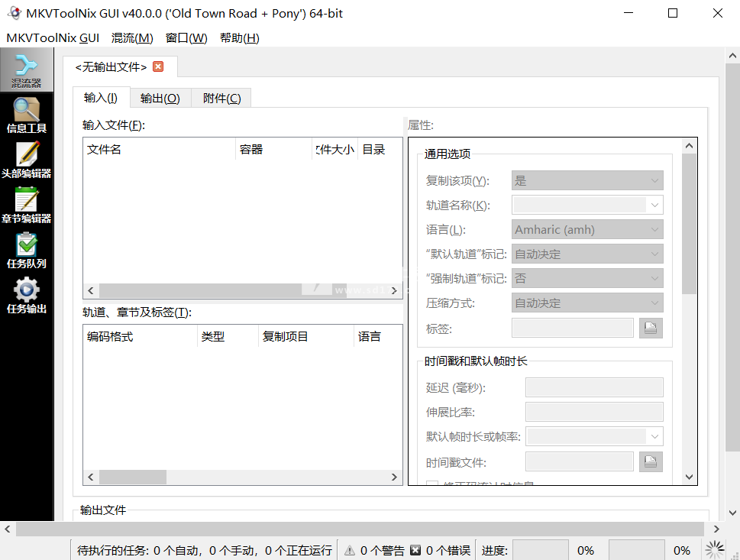
Task: Click the 伸展比率 input field
Action: (594, 412)
